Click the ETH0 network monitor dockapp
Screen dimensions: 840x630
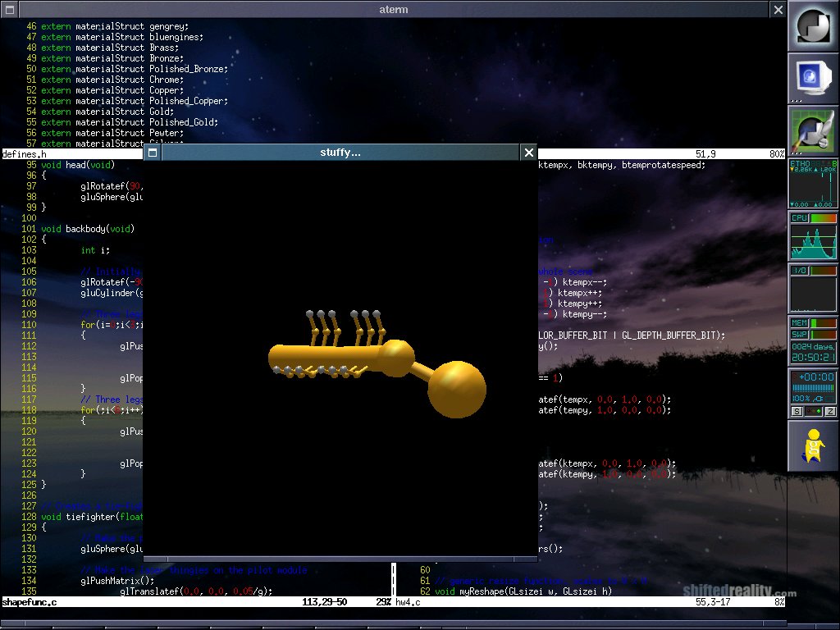click(x=813, y=184)
